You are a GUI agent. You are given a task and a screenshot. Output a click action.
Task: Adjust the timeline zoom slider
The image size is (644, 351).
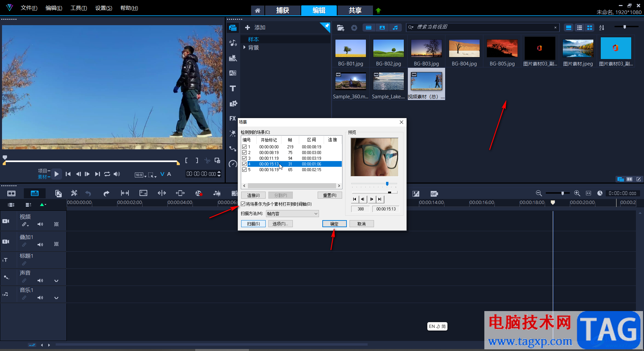pyautogui.click(x=562, y=193)
